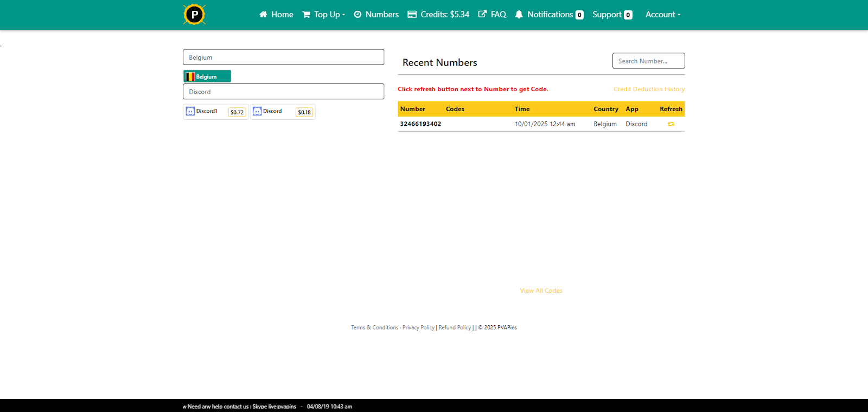The width and height of the screenshot is (868, 412).
Task: Focus the country search field containing Belgium
Action: [283, 57]
